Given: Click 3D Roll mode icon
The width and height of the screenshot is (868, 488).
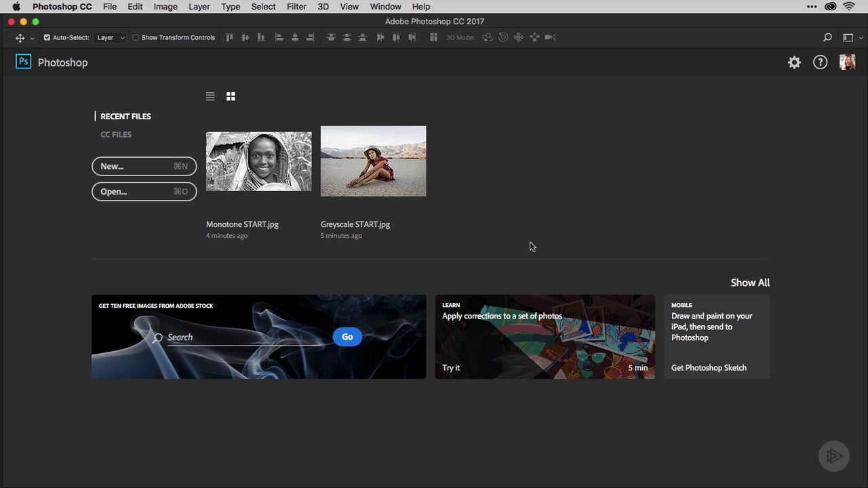Looking at the screenshot, I should point(503,37).
